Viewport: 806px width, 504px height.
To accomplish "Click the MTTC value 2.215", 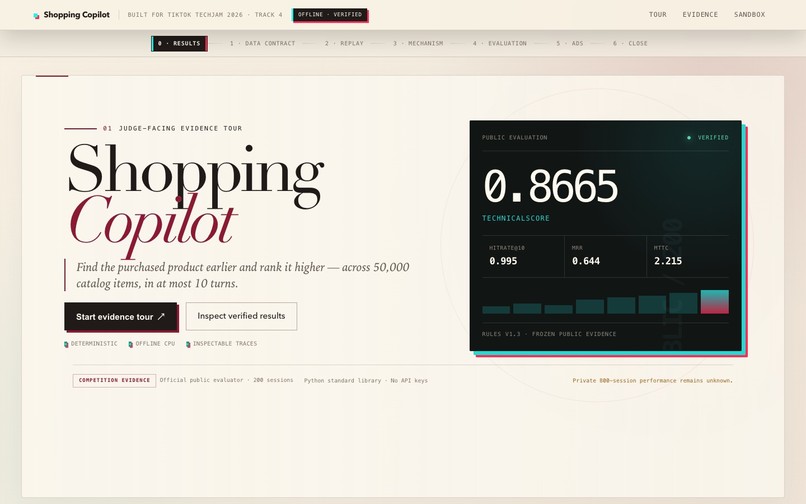I will 668,261.
